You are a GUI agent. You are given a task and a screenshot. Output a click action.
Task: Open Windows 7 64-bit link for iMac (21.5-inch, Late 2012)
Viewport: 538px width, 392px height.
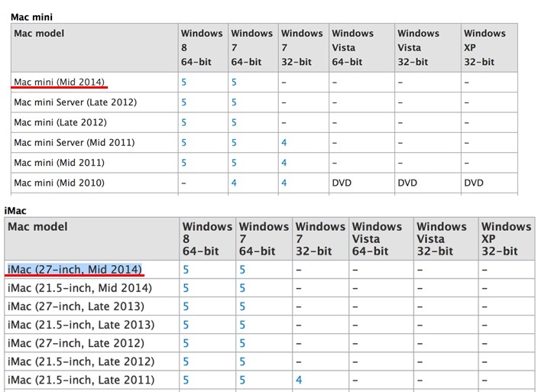point(242,361)
